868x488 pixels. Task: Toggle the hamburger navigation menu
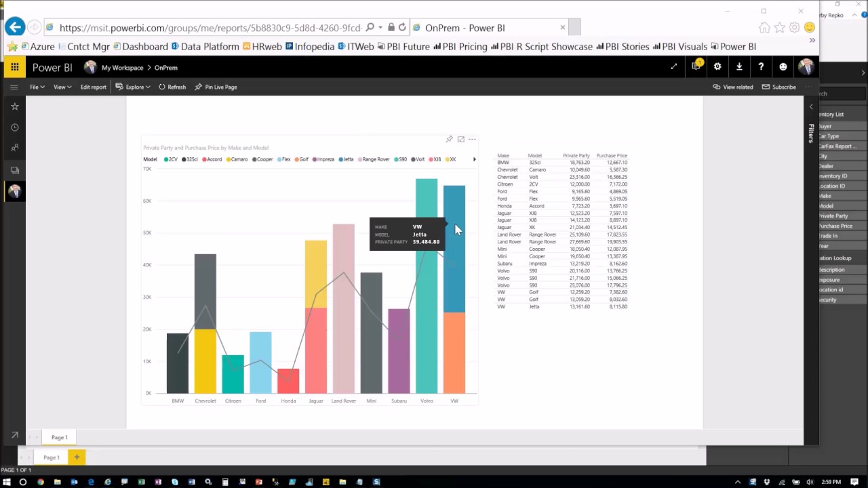tap(14, 87)
